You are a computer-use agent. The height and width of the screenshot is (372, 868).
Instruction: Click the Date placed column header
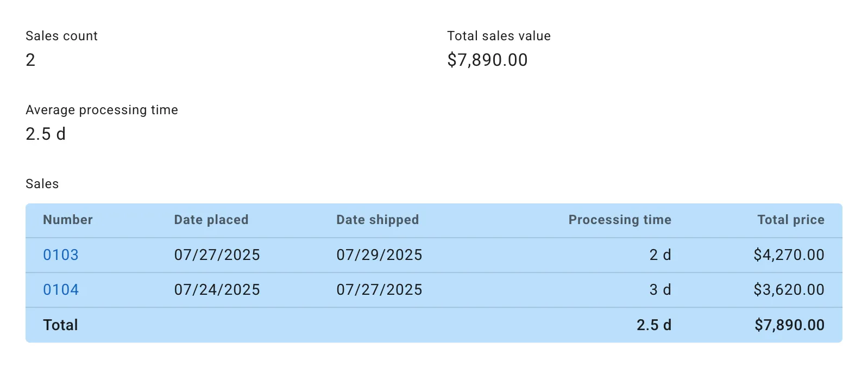pyautogui.click(x=211, y=220)
